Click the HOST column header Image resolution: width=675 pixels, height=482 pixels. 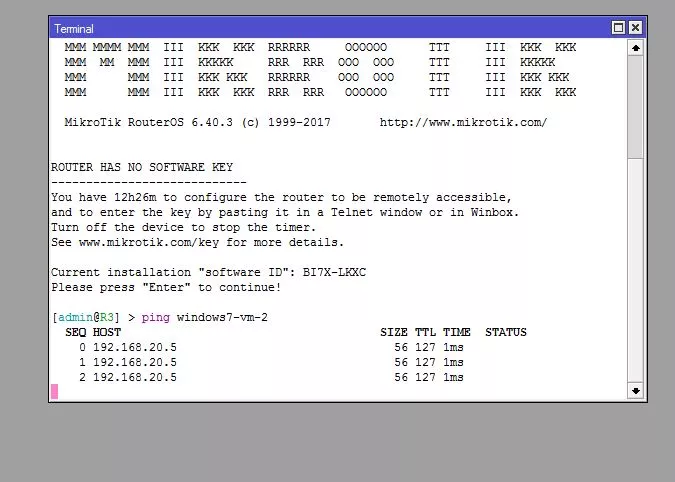click(107, 332)
